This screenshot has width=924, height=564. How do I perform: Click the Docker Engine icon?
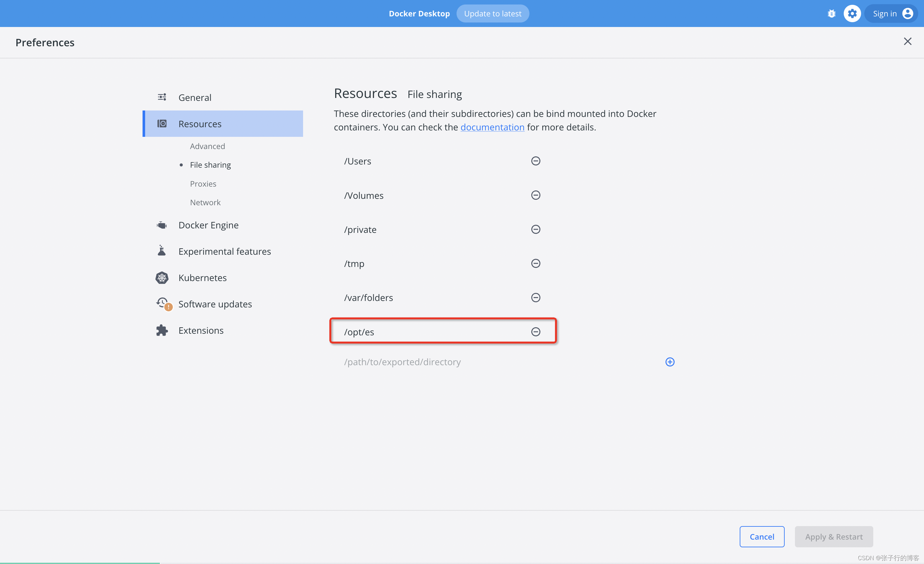tap(161, 225)
